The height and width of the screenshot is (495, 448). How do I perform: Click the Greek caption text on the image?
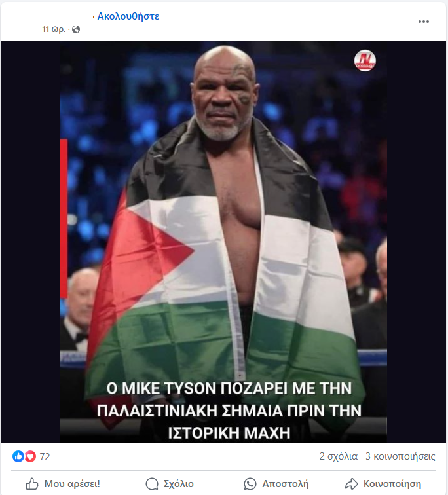click(229, 411)
